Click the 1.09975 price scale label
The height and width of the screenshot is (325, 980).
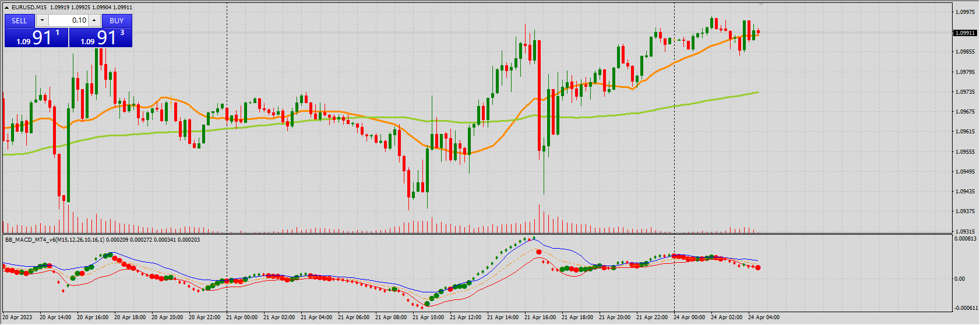965,12
